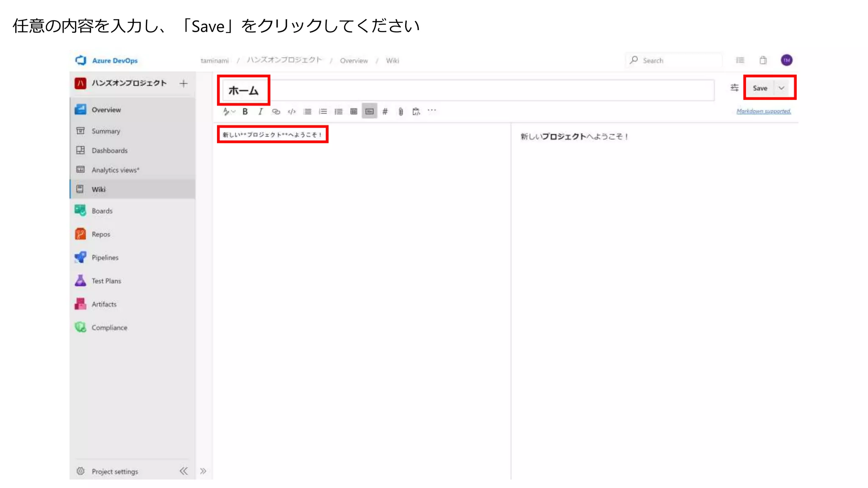Mention a work item with # icon
Screen dimensions: 868x488
[x=385, y=112]
